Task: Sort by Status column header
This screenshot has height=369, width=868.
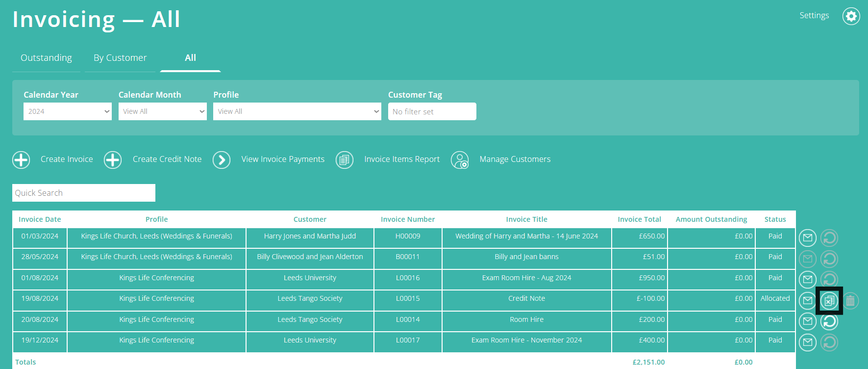Action: coord(775,219)
